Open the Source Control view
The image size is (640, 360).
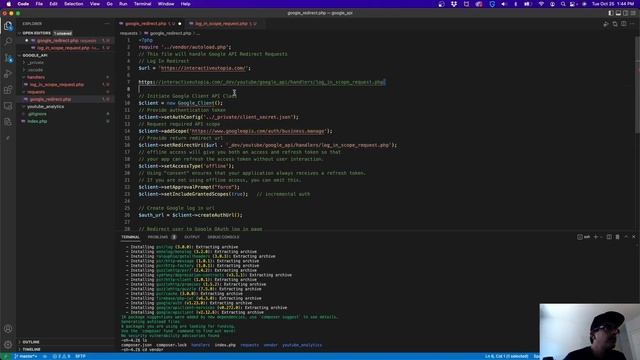point(8,58)
